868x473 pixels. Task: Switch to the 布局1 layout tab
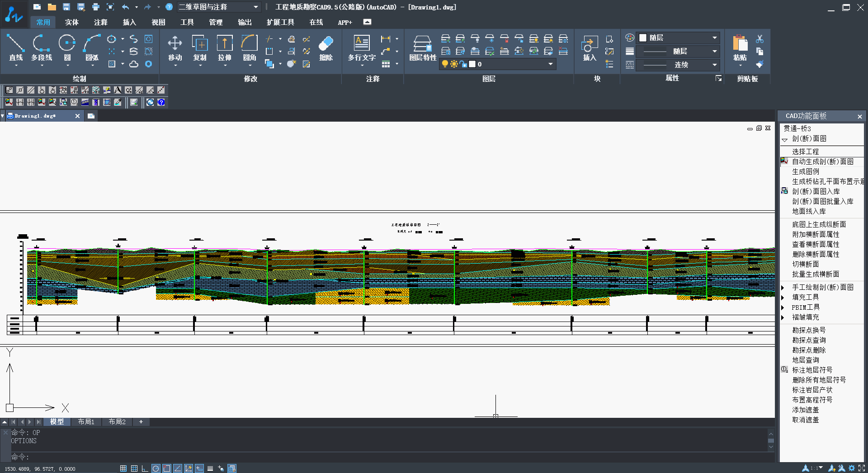[x=86, y=422]
